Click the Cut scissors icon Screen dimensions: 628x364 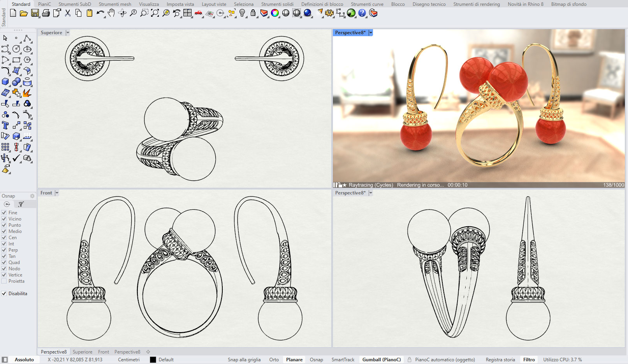(x=68, y=13)
